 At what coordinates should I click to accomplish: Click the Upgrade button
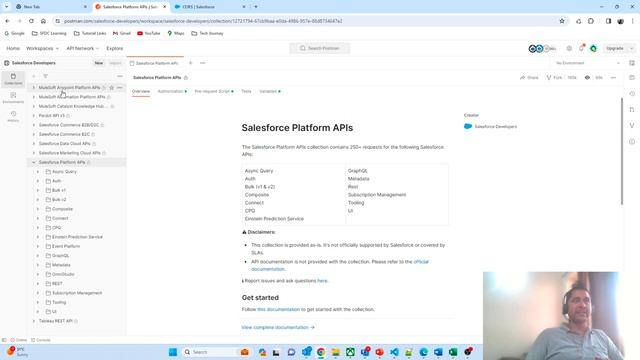click(615, 49)
